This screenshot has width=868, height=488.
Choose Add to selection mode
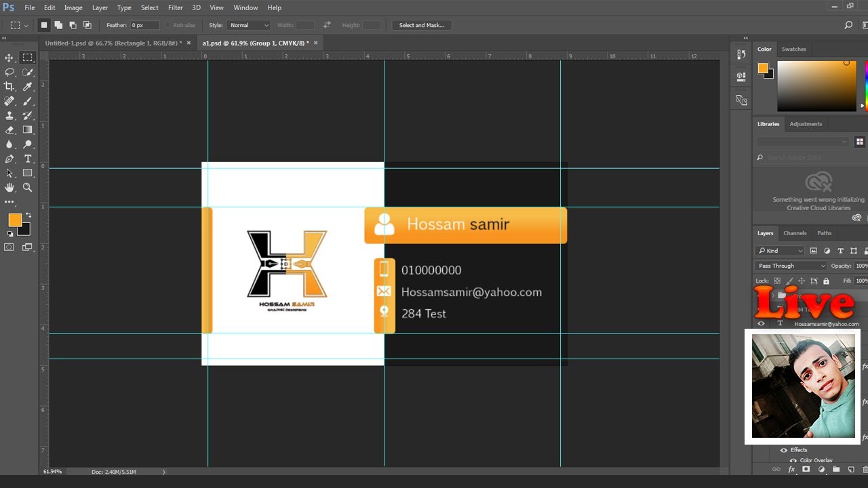tap(58, 25)
